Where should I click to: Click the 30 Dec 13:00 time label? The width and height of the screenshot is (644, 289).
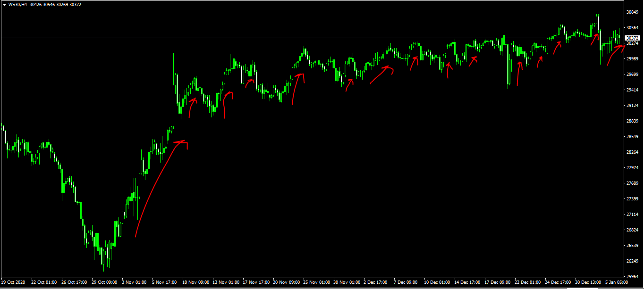(589, 282)
